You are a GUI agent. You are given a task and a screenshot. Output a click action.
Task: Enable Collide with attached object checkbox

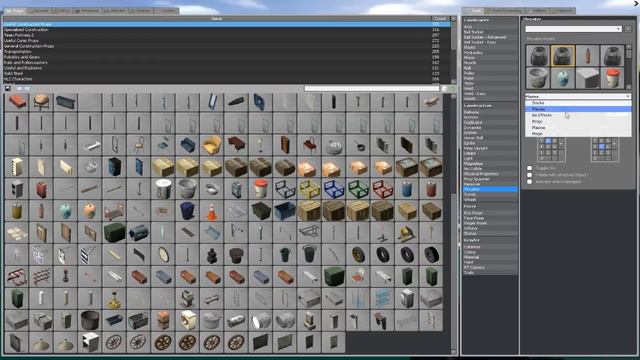pos(529,175)
